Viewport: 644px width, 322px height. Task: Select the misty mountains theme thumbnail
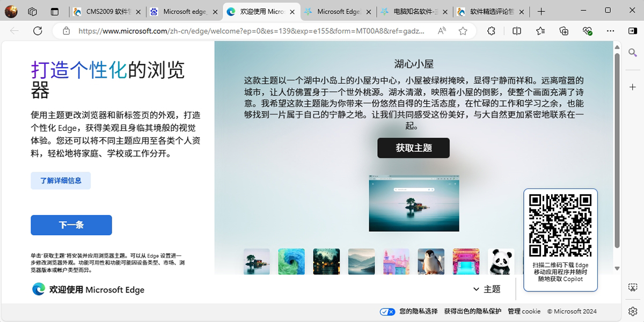361,261
